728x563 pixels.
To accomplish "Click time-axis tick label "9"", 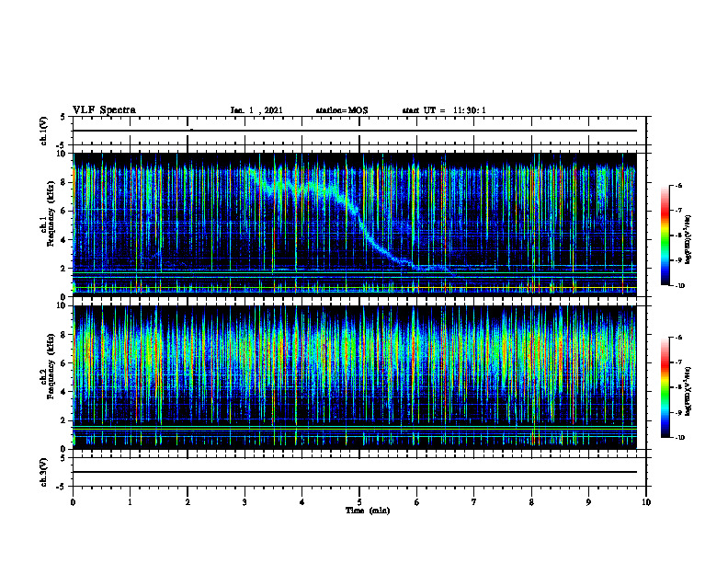I will [588, 502].
